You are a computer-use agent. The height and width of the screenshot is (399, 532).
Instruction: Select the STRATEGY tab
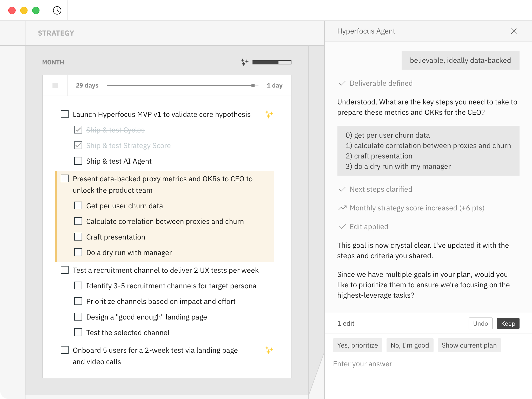point(56,33)
